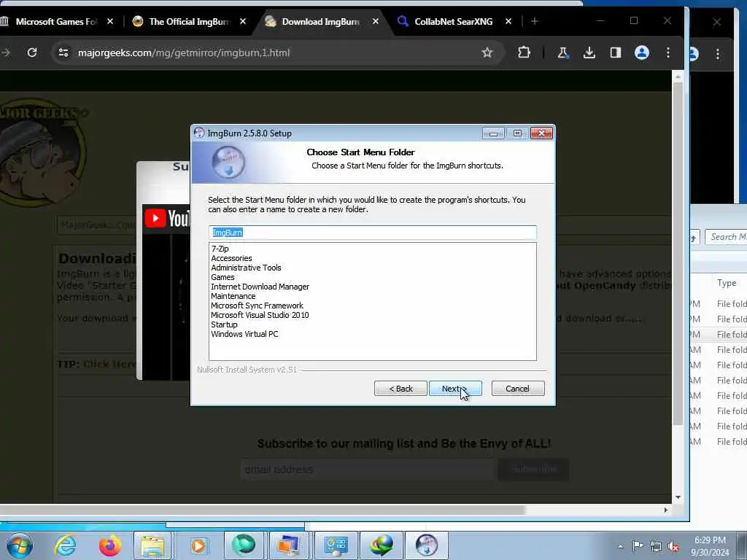The image size is (747, 560).
Task: Open the Internet Download Manager taskbar icon
Action: coord(382,545)
